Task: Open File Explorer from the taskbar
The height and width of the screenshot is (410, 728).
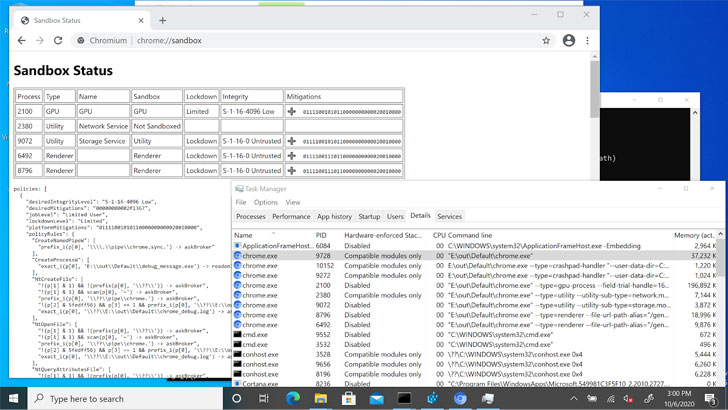Action: [320, 398]
